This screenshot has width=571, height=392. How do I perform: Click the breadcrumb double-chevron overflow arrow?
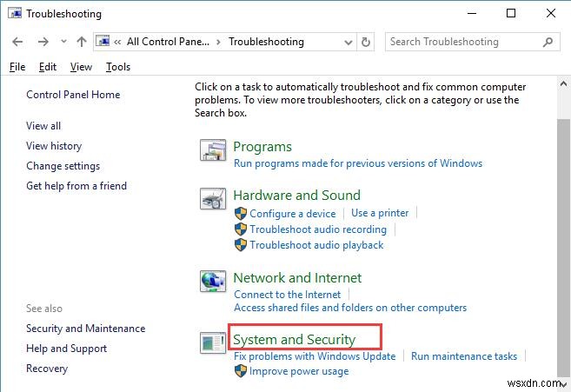coord(117,43)
